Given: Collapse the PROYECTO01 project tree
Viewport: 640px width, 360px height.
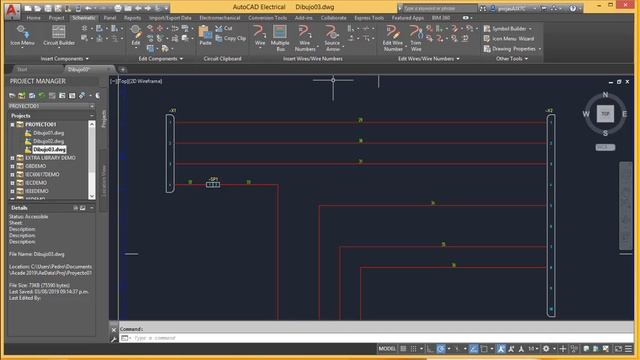Looking at the screenshot, I should (12, 124).
